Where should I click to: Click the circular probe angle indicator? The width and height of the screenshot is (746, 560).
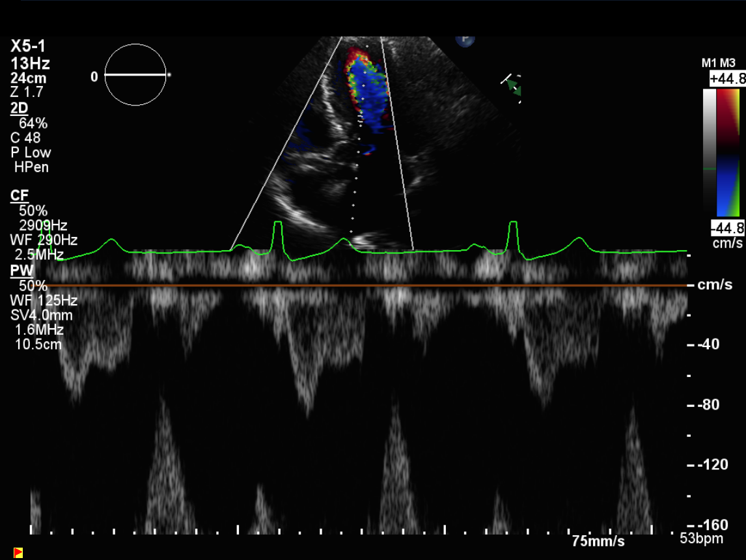click(x=136, y=75)
